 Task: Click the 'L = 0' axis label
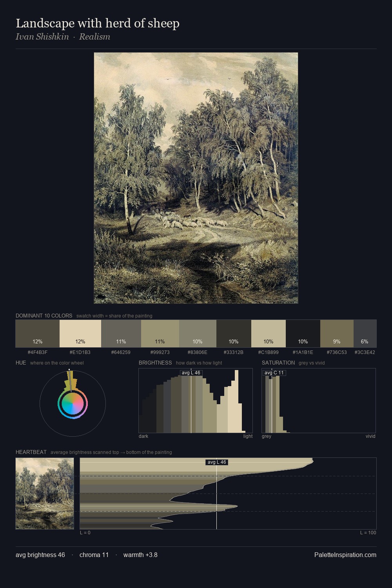[85, 533]
